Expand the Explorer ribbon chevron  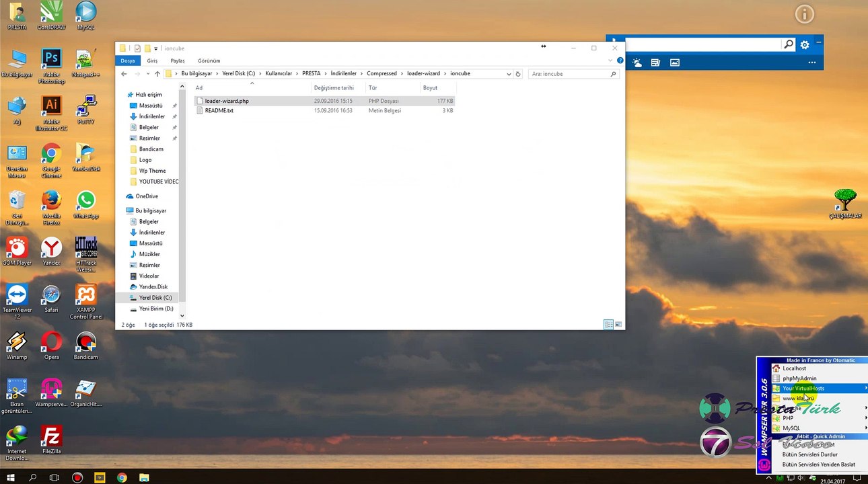612,61
